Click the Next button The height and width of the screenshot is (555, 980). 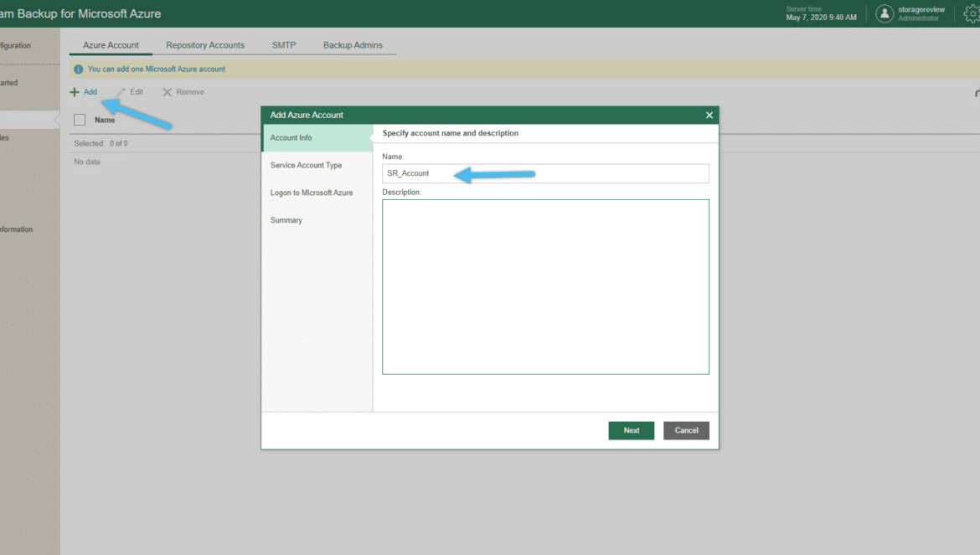[x=632, y=430]
